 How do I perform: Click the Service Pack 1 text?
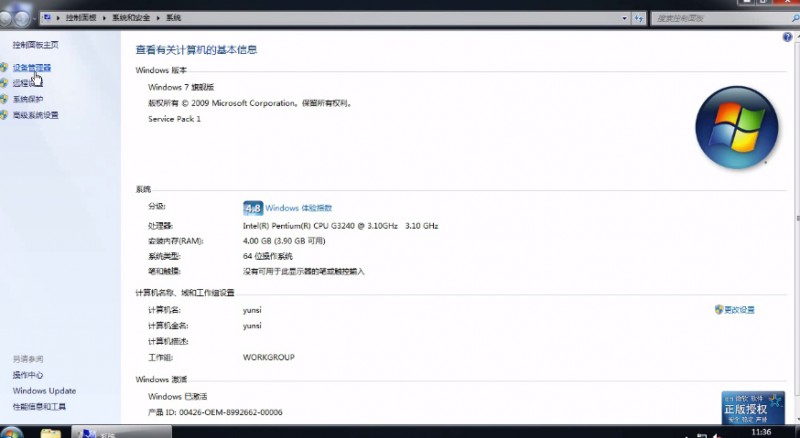point(174,119)
